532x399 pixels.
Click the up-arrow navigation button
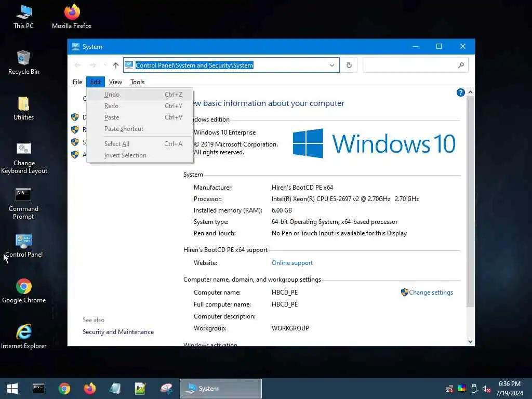(x=116, y=65)
